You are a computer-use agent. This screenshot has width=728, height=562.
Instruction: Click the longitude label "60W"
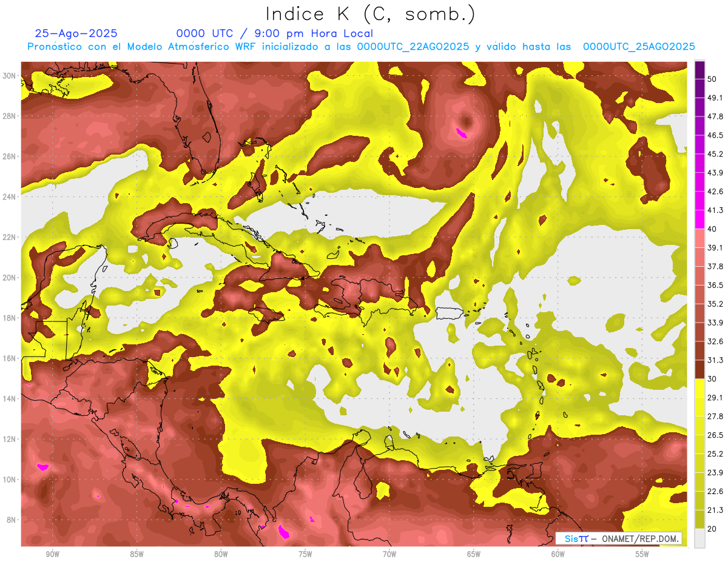pyautogui.click(x=558, y=555)
